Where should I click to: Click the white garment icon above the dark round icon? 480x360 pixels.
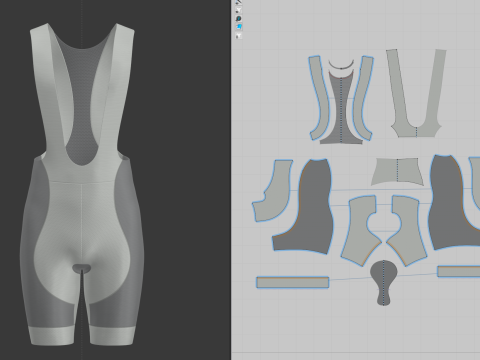[x=238, y=10]
